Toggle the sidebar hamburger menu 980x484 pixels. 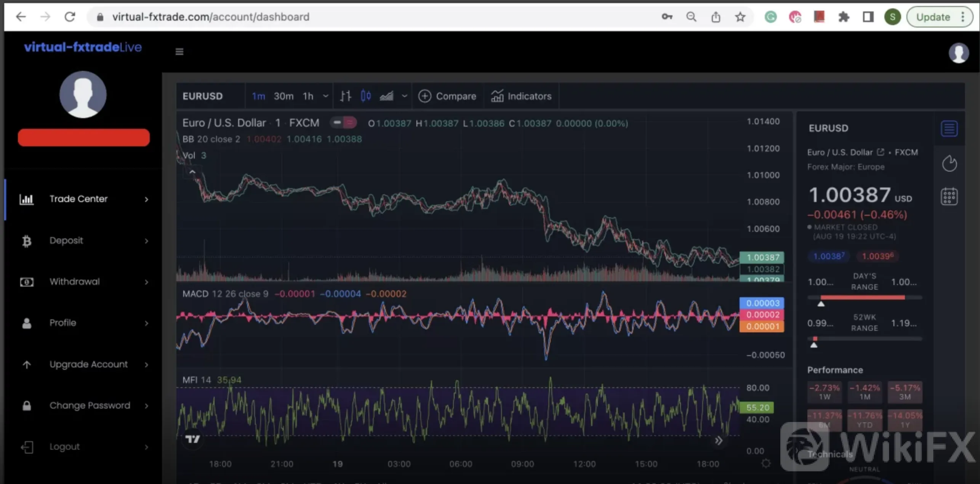click(179, 51)
